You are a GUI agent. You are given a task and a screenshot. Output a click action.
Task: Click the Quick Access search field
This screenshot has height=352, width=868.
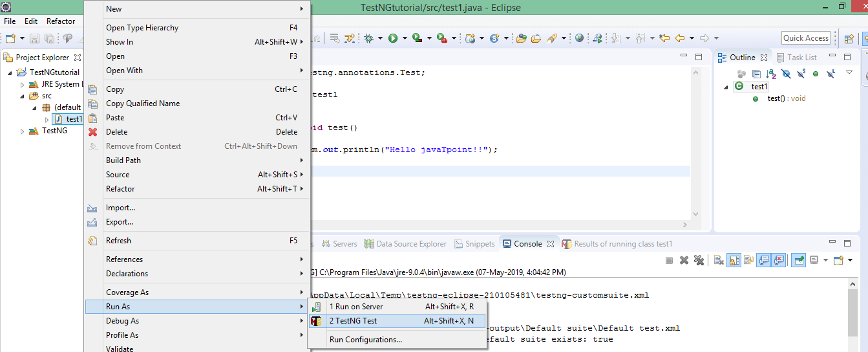[x=806, y=38]
